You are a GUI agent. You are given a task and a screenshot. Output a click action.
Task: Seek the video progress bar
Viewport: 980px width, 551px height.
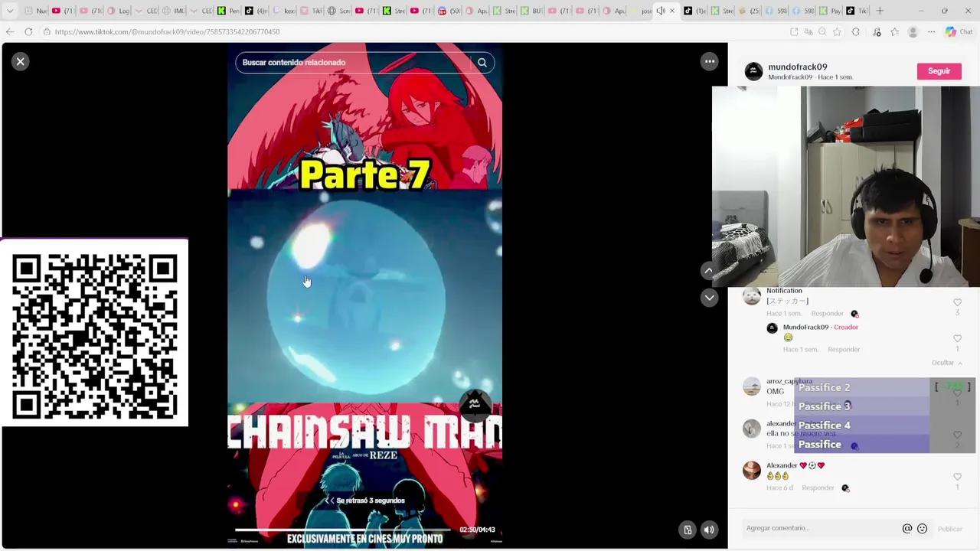[x=344, y=530]
